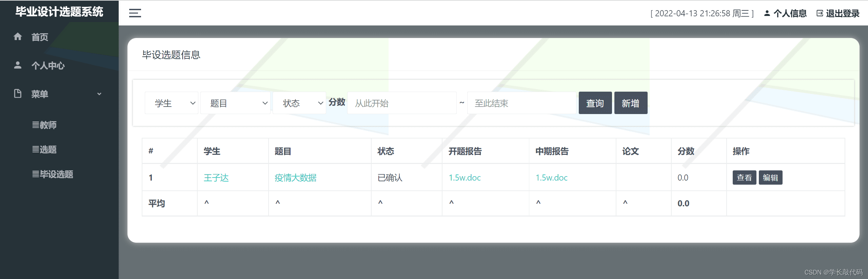Click the date and time display

702,13
